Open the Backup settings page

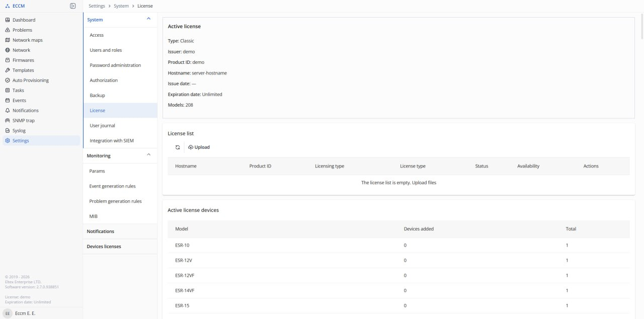[97, 96]
